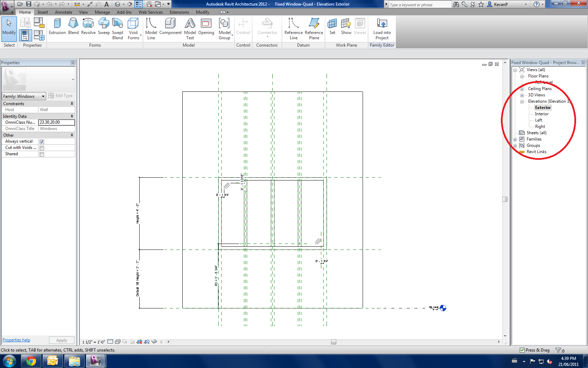Viewport: 588px width, 368px height.
Task: Expand the Void Forms dropdown
Action: [141, 35]
